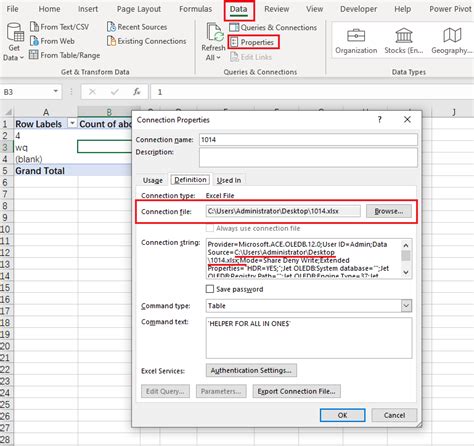The image size is (474, 446).
Task: Switch to the Home ribbon tab
Action: tap(49, 9)
